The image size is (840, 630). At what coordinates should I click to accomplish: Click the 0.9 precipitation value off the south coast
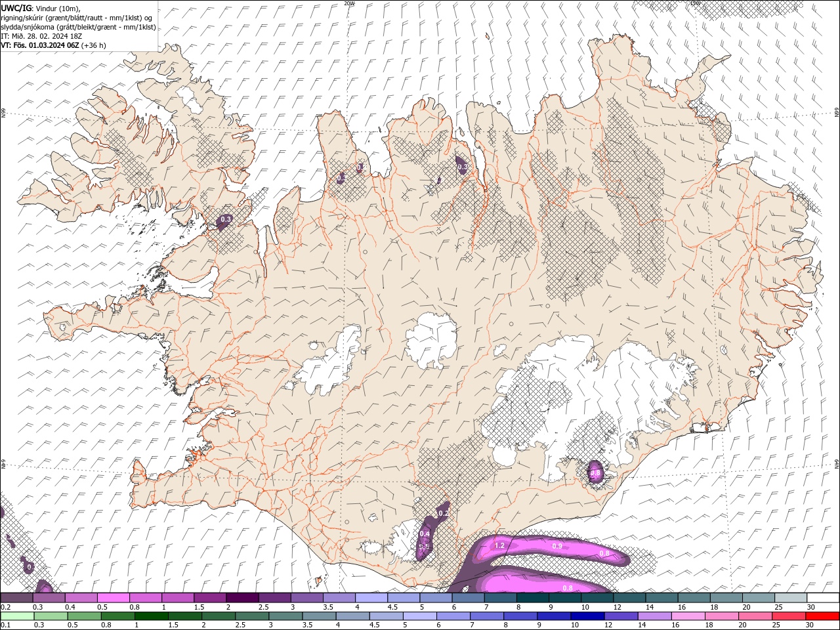click(x=557, y=546)
